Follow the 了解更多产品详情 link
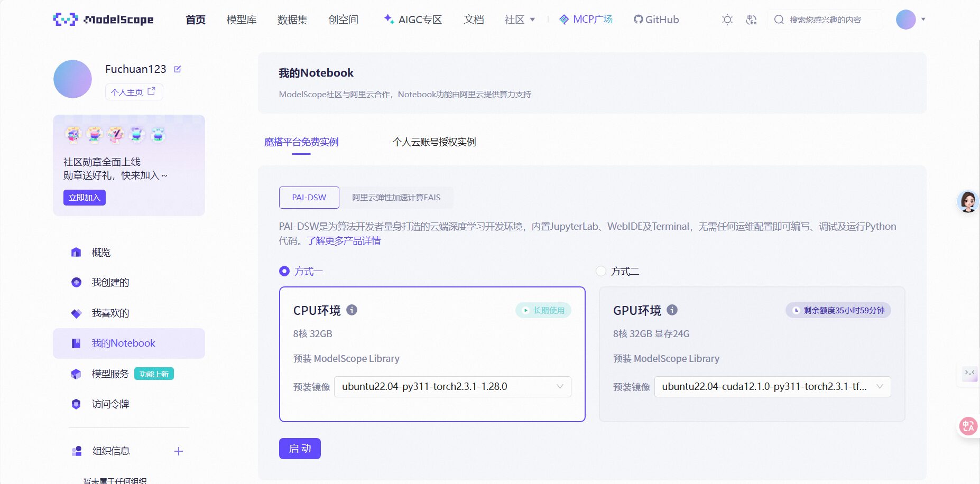The height and width of the screenshot is (484, 980). point(344,241)
